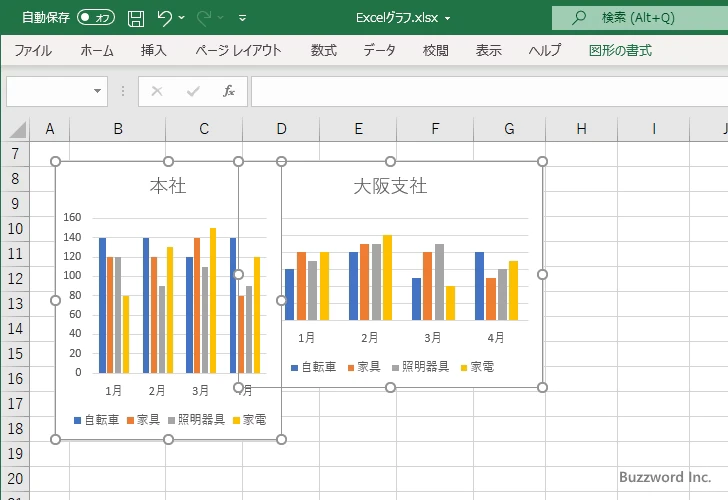Select row 7 header
This screenshot has height=500, width=728.
click(15, 154)
